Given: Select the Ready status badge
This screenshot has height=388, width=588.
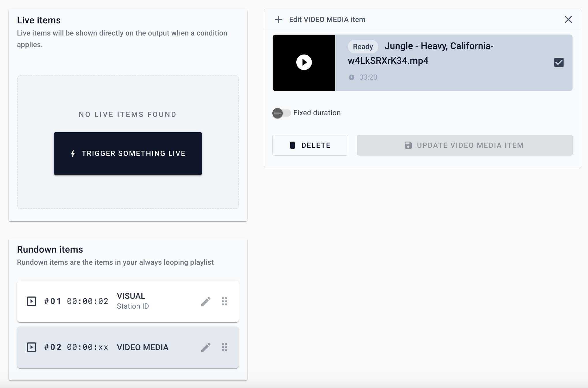Looking at the screenshot, I should point(363,46).
